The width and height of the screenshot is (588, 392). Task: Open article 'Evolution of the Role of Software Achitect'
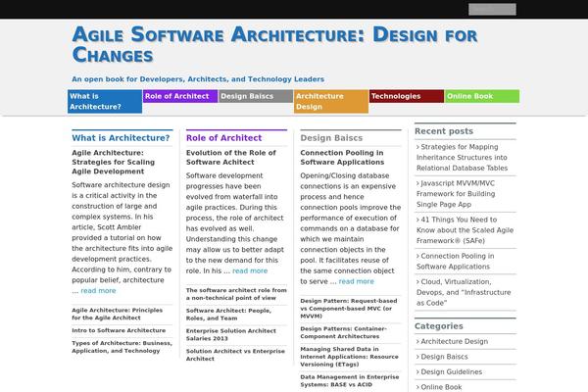[231, 158]
